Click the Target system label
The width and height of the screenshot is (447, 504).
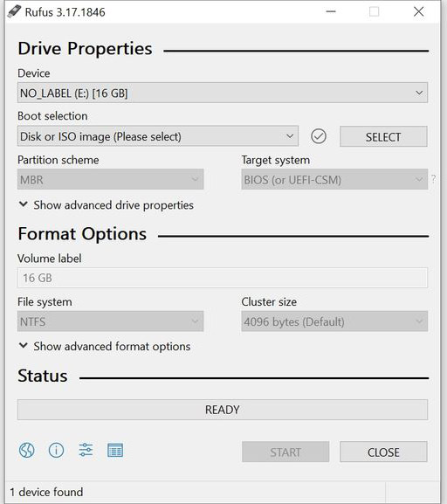click(276, 160)
